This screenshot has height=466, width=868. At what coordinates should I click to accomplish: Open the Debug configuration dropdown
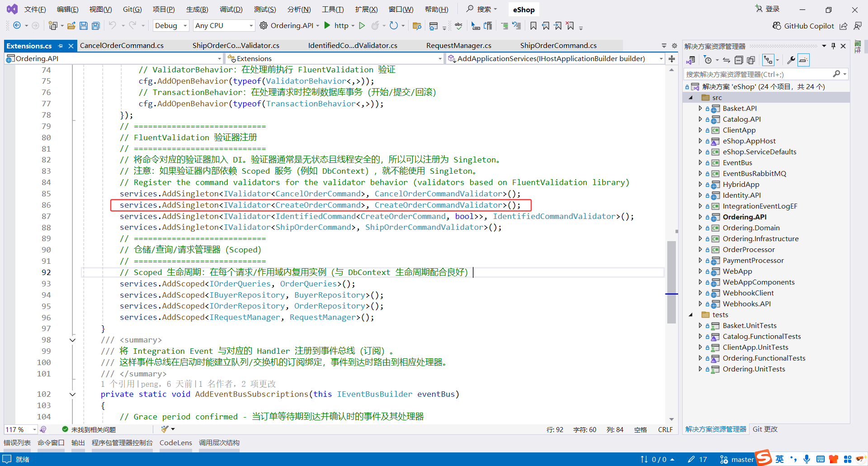coord(170,26)
